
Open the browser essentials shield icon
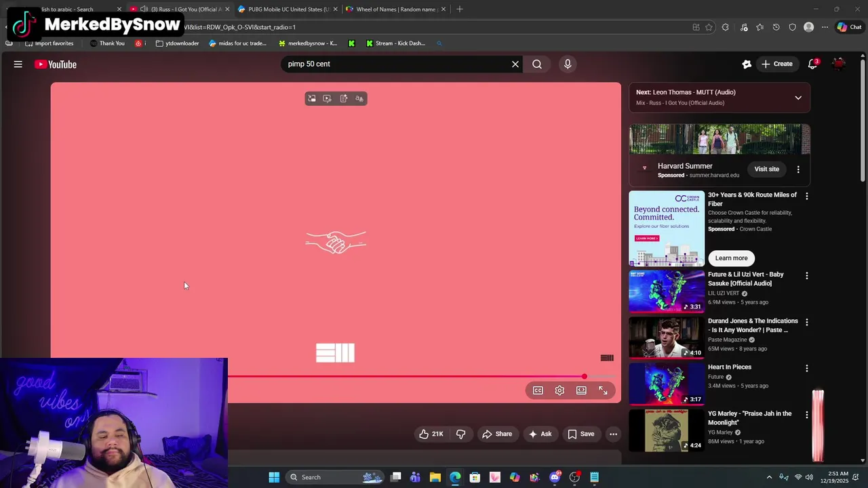click(x=792, y=27)
